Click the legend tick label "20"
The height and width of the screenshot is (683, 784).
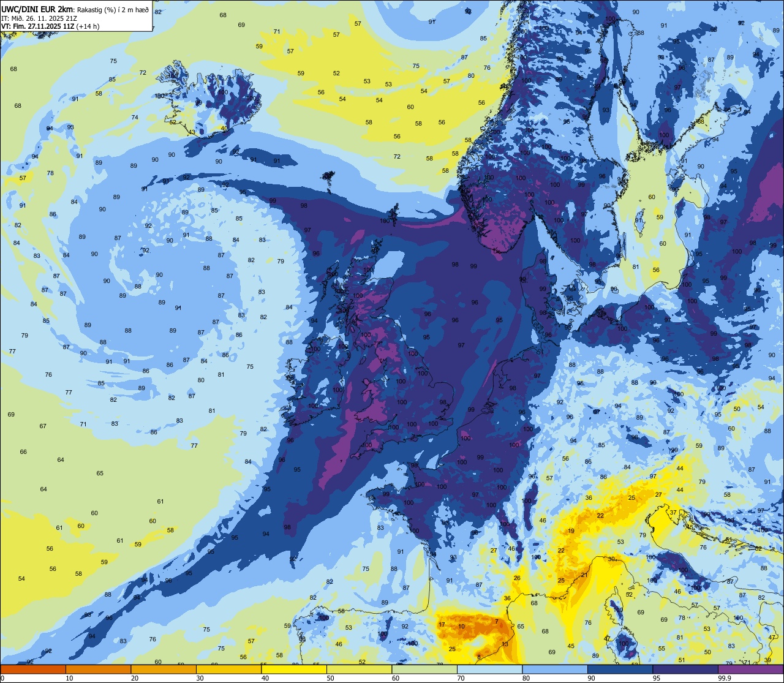(x=134, y=678)
